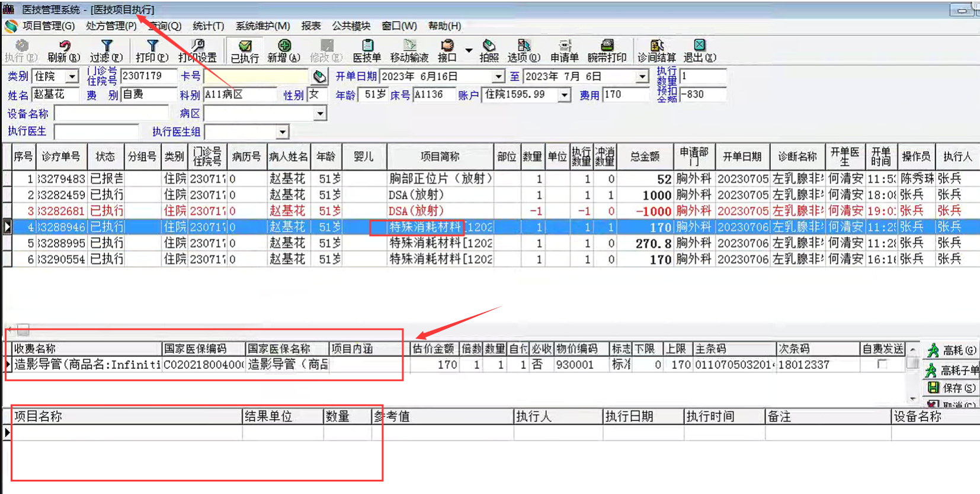980x494 pixels.
Task: Click the 状态 column header
Action: [x=105, y=157]
